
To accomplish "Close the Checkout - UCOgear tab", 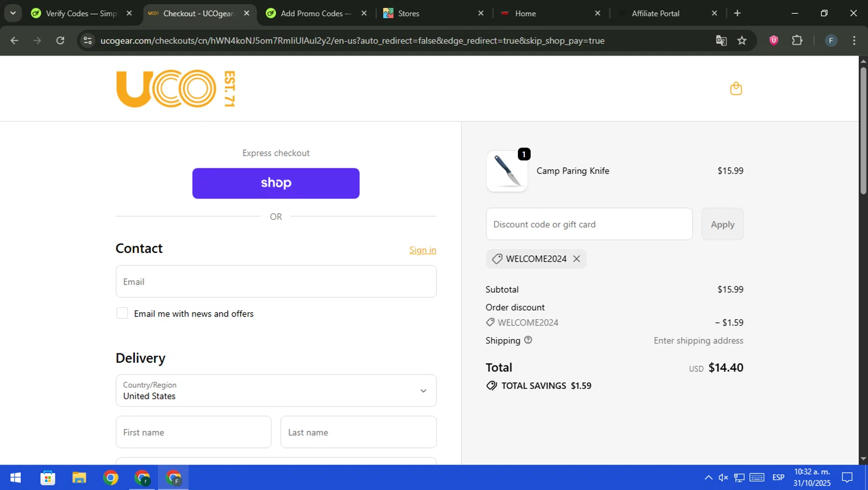I will pos(247,13).
